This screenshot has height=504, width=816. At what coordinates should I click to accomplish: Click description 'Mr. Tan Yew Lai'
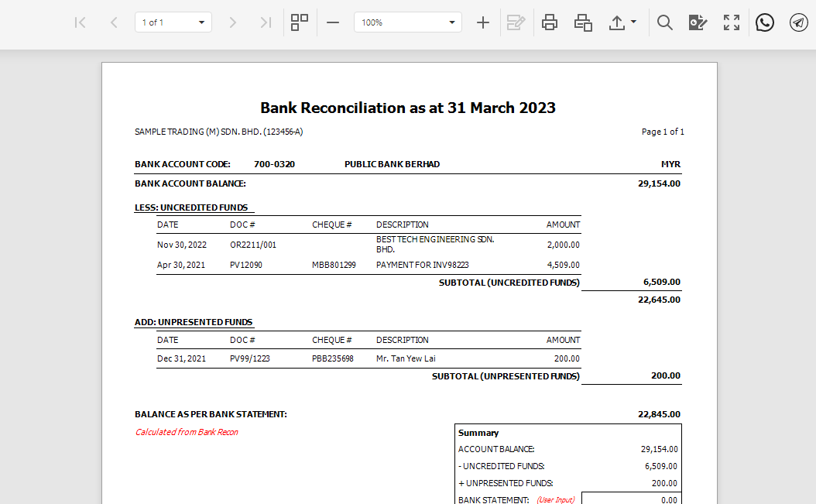406,358
